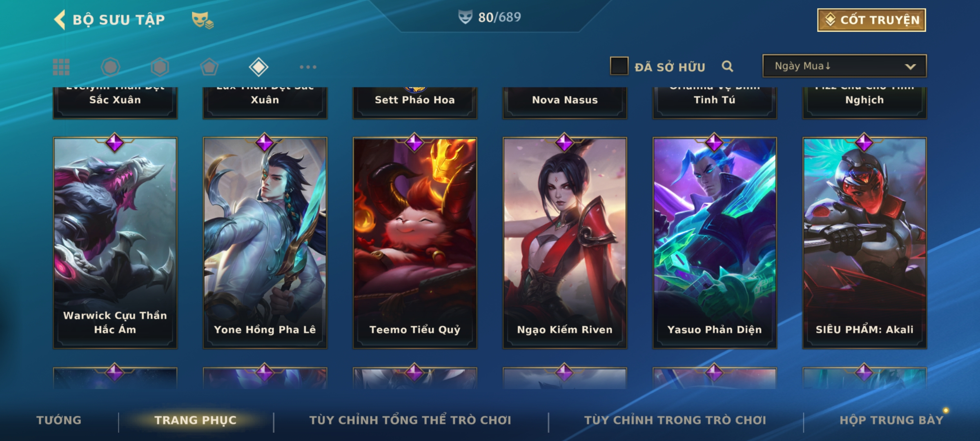The height and width of the screenshot is (441, 980).
Task: Open the Cốt Truyện button
Action: click(871, 20)
